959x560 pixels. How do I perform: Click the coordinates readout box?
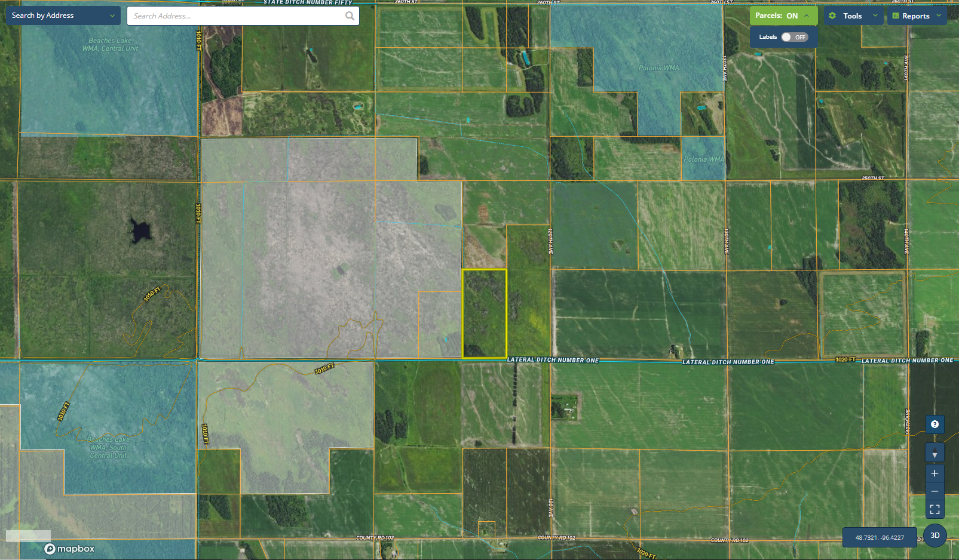[880, 537]
